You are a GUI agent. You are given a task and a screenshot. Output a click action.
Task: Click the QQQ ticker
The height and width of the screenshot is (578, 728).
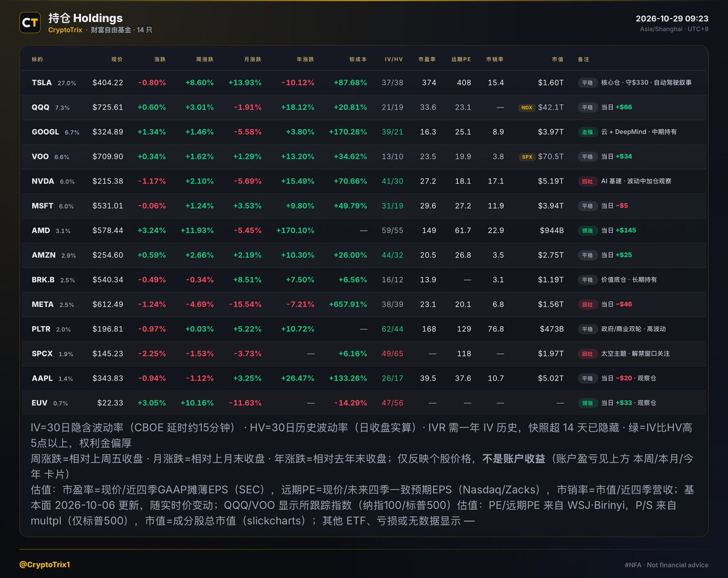tap(41, 107)
